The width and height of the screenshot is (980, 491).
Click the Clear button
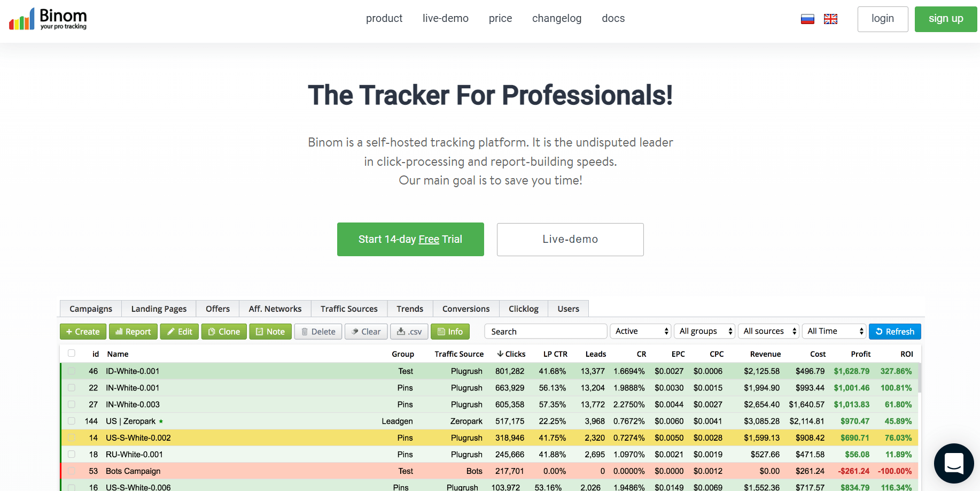pos(366,332)
